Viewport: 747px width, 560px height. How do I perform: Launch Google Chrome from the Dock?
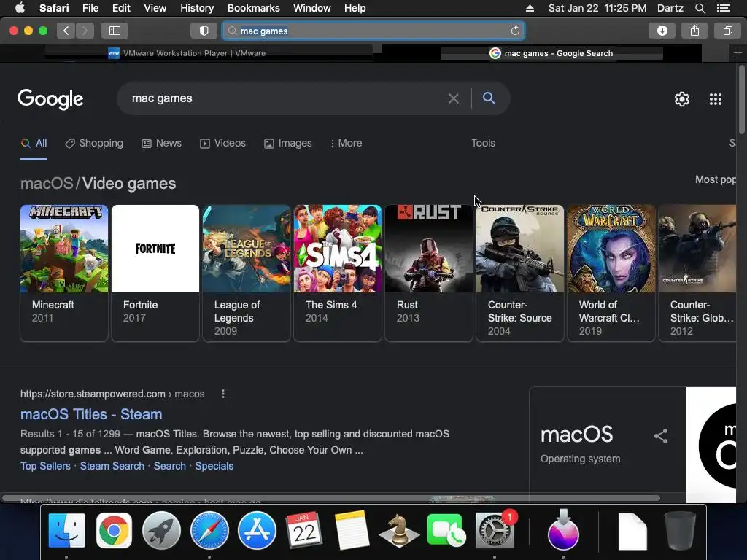(x=114, y=531)
